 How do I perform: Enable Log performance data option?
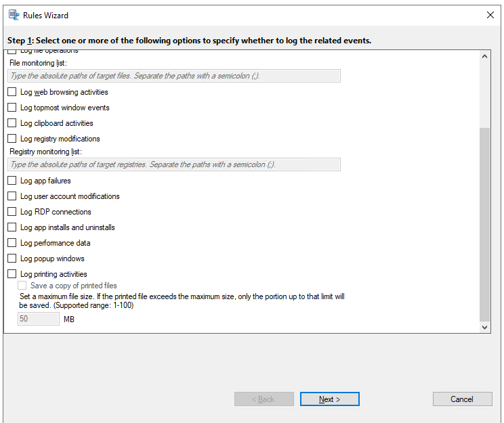pos(12,243)
